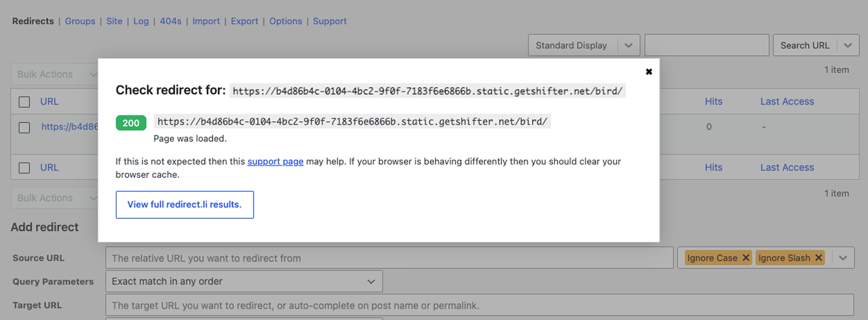
Task: Open the Support page tab
Action: pyautogui.click(x=330, y=21)
